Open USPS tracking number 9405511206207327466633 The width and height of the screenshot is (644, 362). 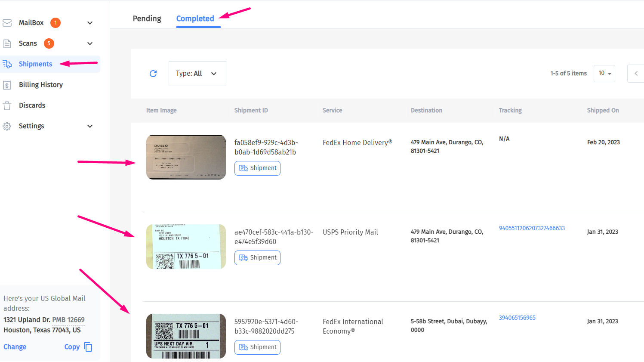[532, 228]
